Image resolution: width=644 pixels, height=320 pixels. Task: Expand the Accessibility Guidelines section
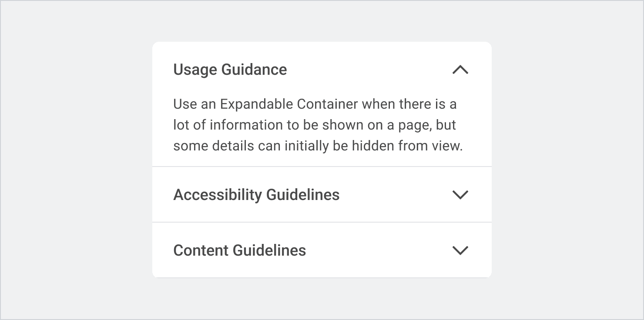click(x=460, y=195)
